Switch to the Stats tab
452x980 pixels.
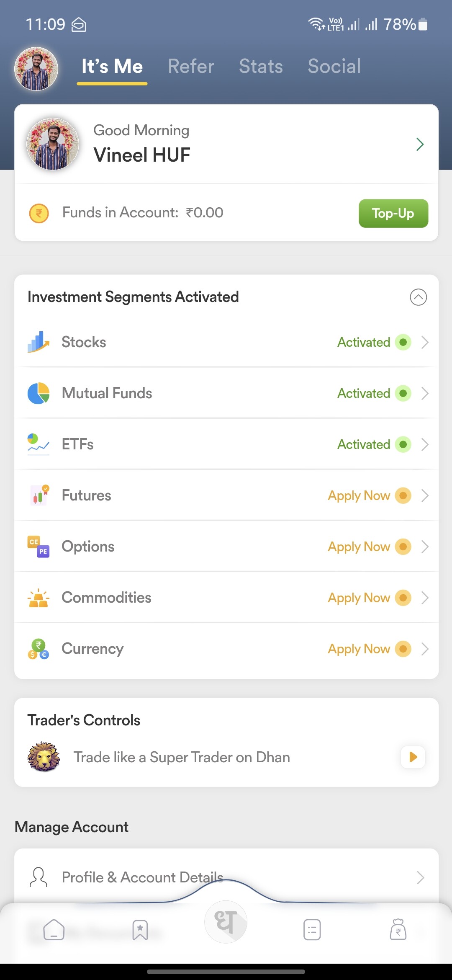[261, 66]
